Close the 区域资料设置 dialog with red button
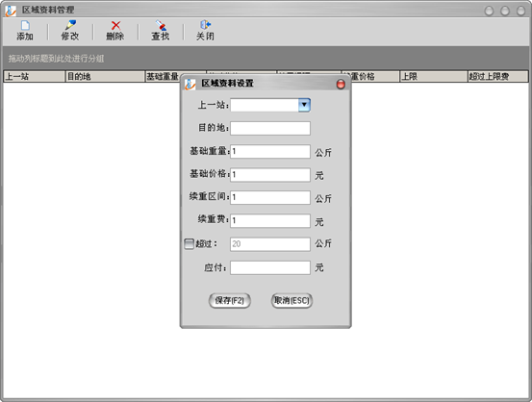Image resolution: width=532 pixels, height=402 pixels. coord(341,84)
